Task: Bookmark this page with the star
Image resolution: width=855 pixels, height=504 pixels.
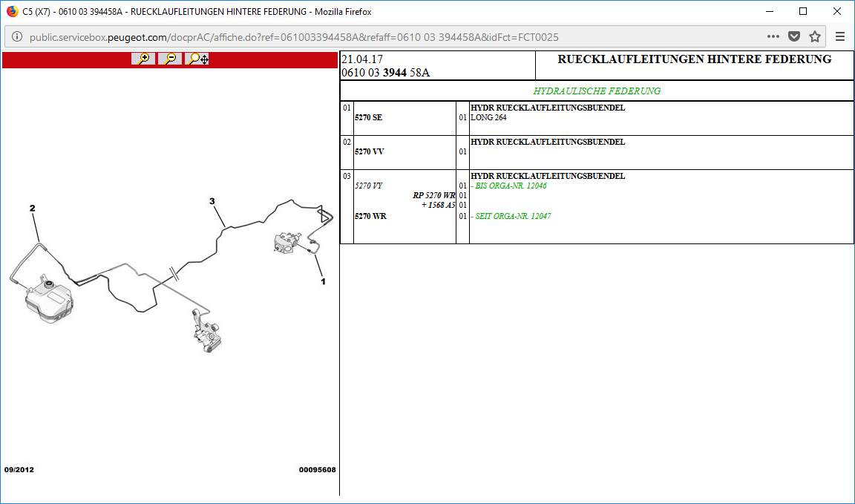Action: click(x=815, y=36)
